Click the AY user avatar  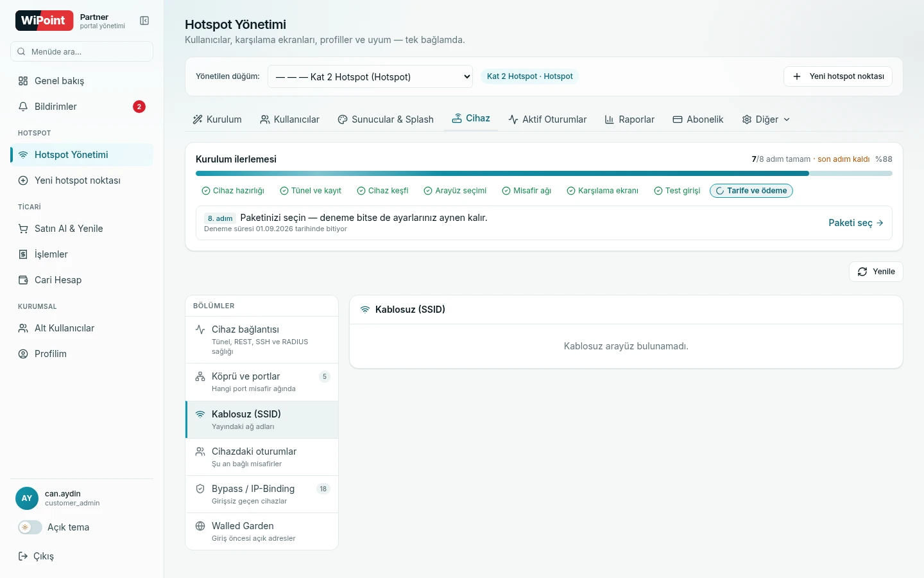pos(27,498)
